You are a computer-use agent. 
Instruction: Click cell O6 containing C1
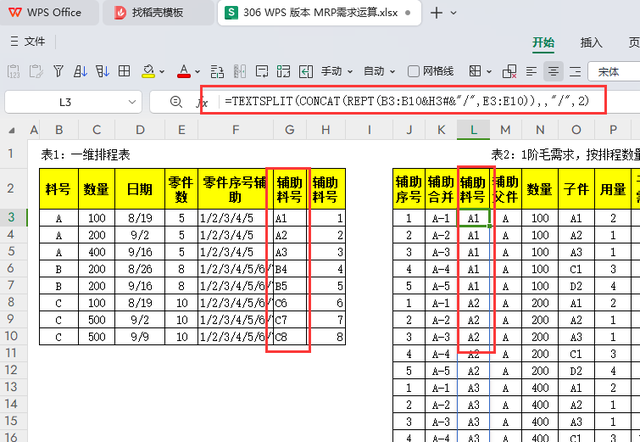coord(576,269)
